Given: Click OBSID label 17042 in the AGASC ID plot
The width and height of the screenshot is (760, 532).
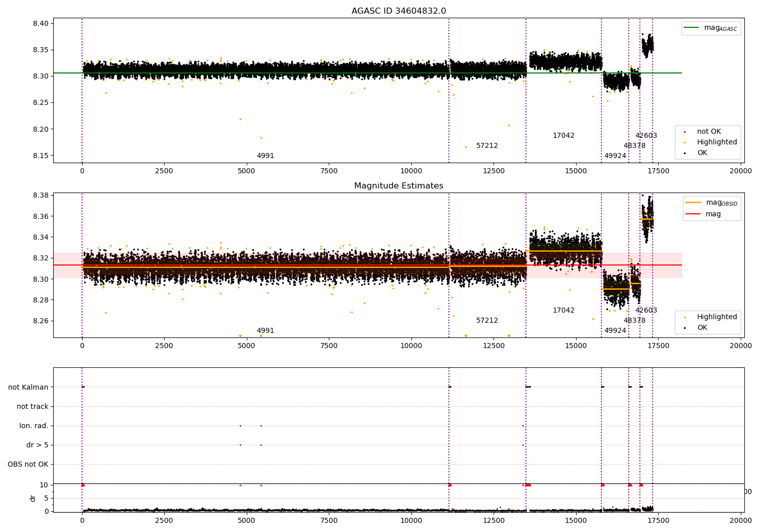Looking at the screenshot, I should coord(563,136).
